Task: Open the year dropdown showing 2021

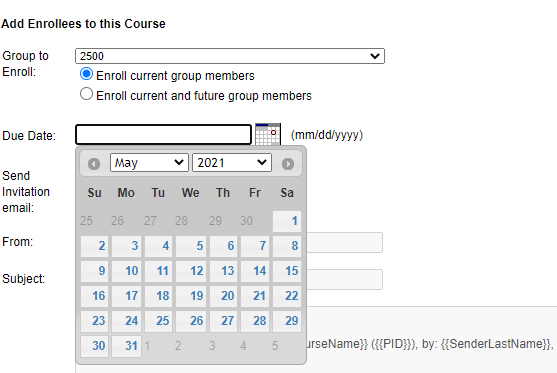Action: (232, 163)
